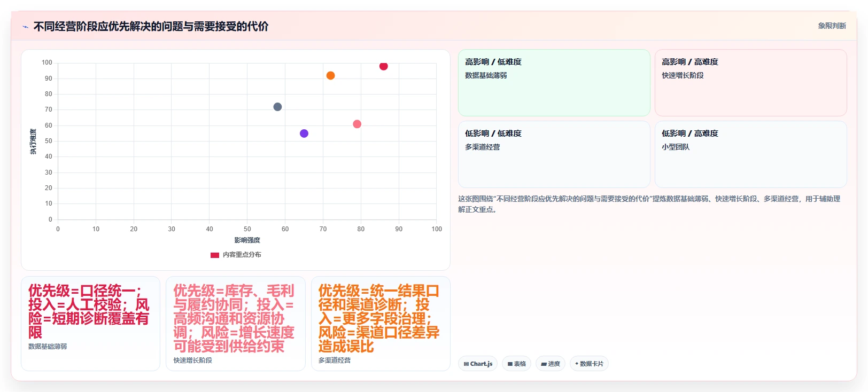Image resolution: width=868 pixels, height=392 pixels.
Task: Click the 执行难度 y-axis title
Action: 33,142
